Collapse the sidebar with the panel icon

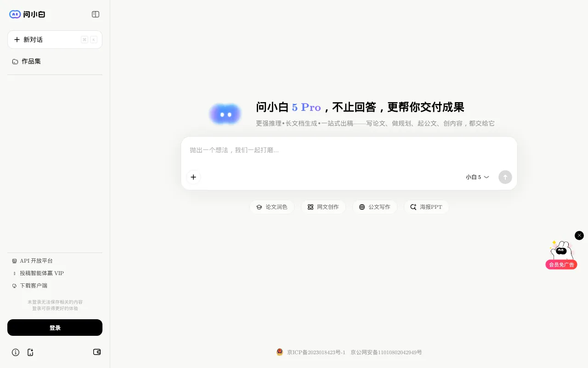(x=96, y=14)
